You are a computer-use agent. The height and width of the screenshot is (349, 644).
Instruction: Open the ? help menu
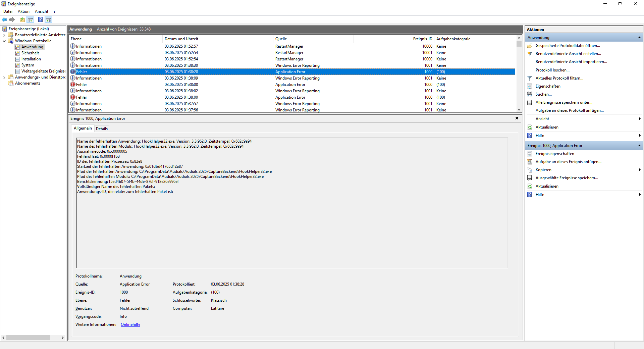(x=55, y=11)
